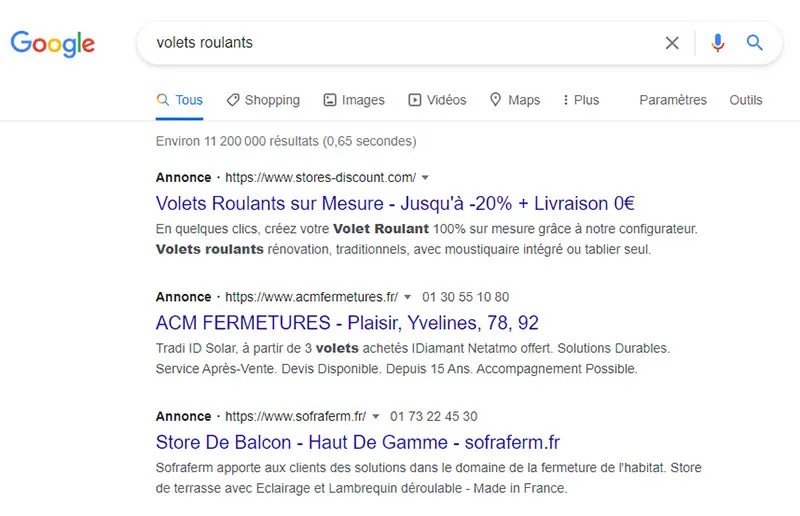Open the Maps tab

pos(515,100)
